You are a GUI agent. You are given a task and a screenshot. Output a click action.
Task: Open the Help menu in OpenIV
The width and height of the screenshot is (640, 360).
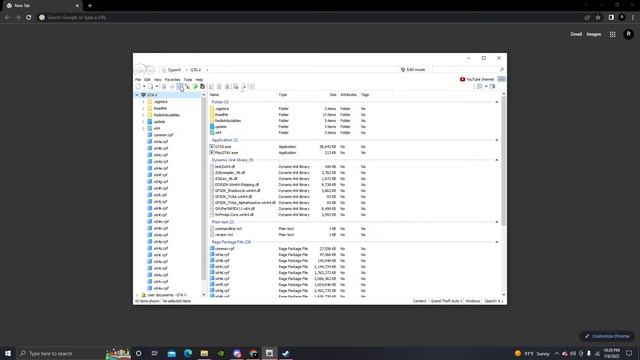click(x=199, y=80)
